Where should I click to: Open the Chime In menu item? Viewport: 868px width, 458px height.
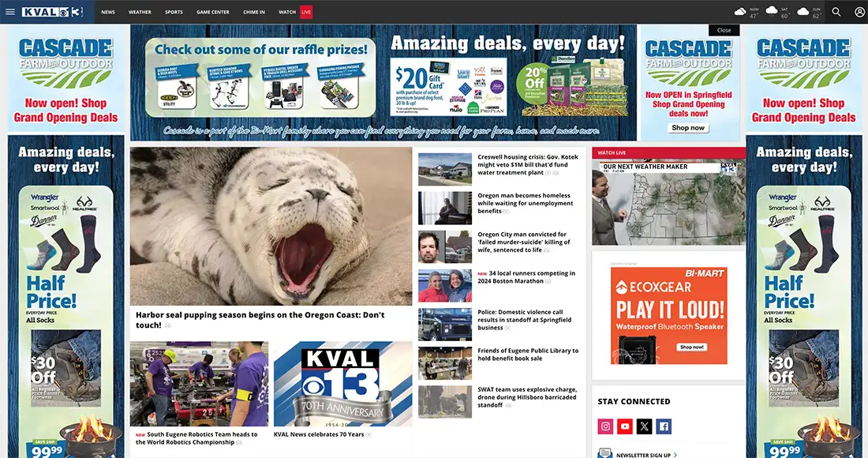tap(254, 12)
